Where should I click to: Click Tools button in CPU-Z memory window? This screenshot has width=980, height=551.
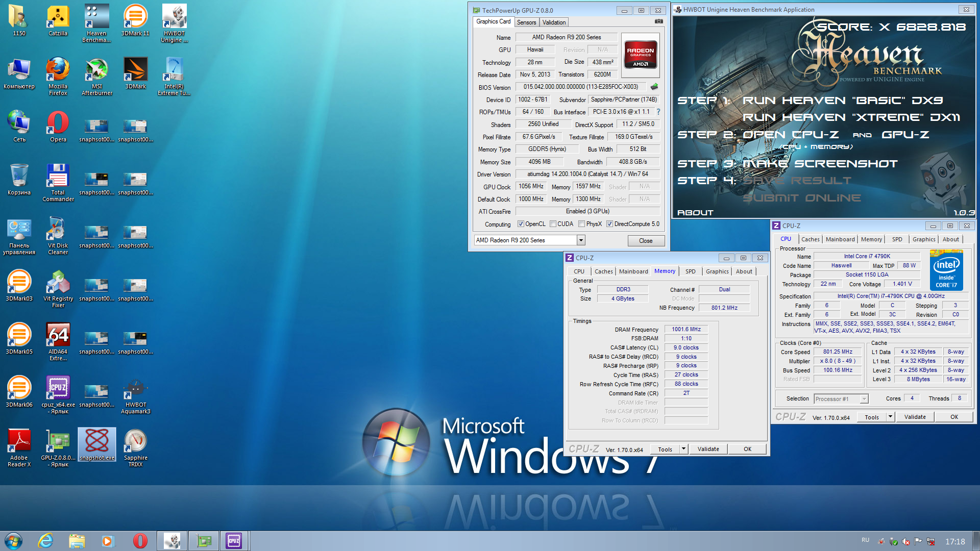coord(665,449)
